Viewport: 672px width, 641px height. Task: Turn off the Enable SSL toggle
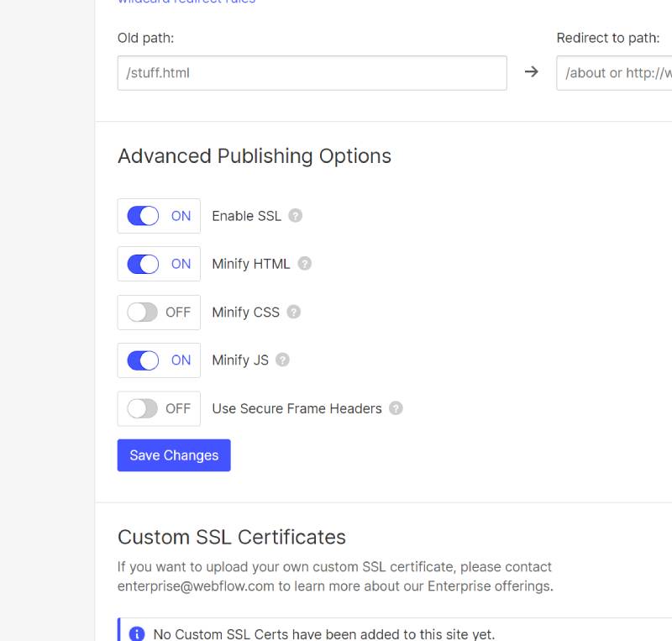[143, 216]
